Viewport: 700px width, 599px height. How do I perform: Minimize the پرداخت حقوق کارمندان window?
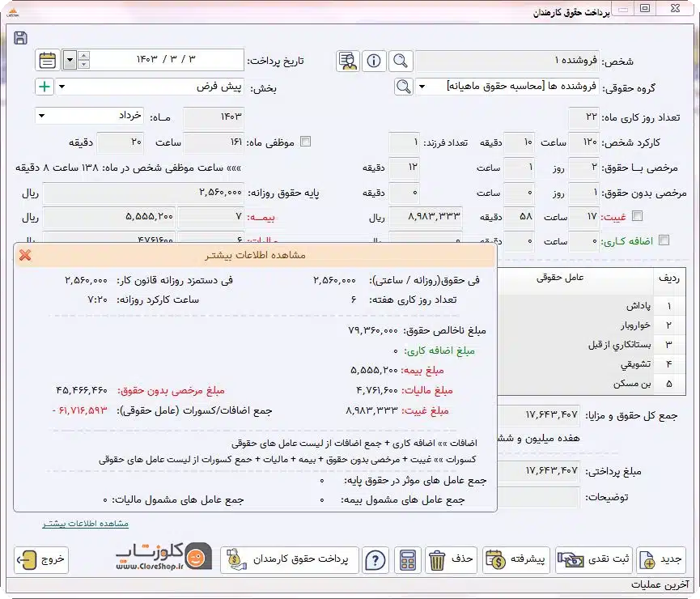point(623,9)
